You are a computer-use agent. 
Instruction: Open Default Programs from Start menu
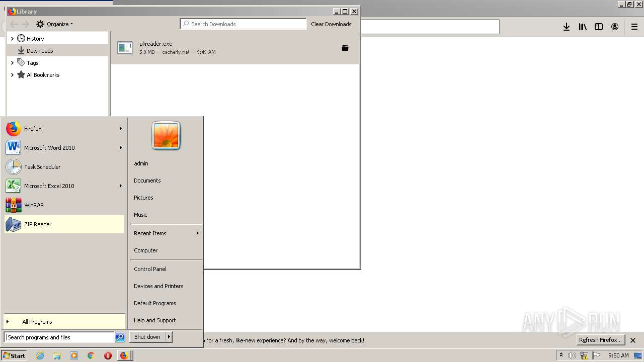[155, 303]
